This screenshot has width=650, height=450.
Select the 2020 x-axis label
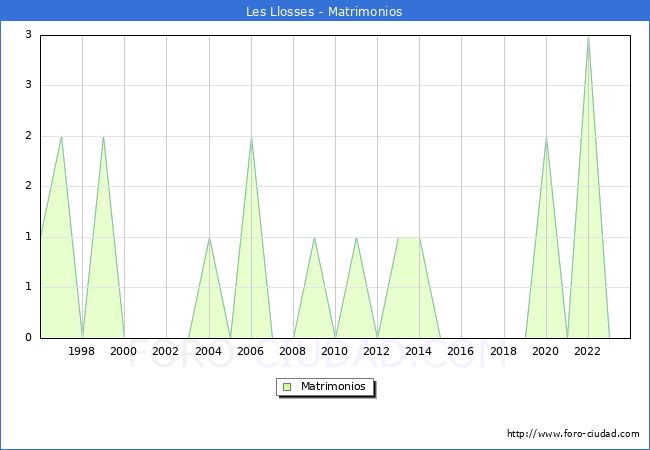pyautogui.click(x=546, y=351)
